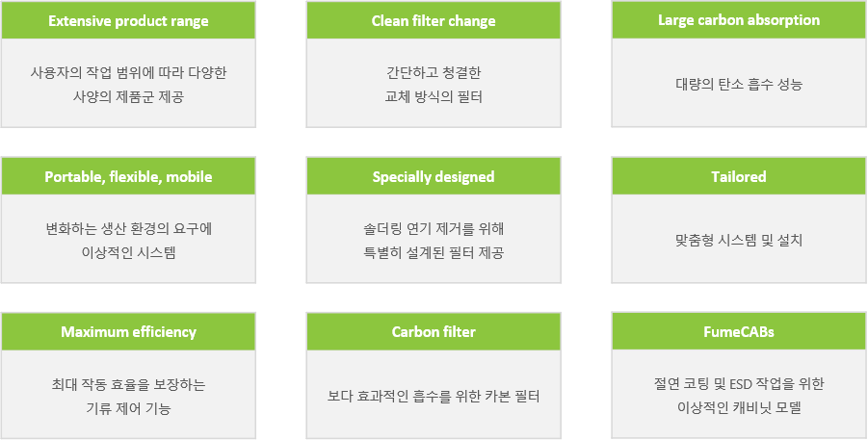This screenshot has width=868, height=440.
Task: Click the Portable, flexible, mobile header
Action: click(128, 176)
